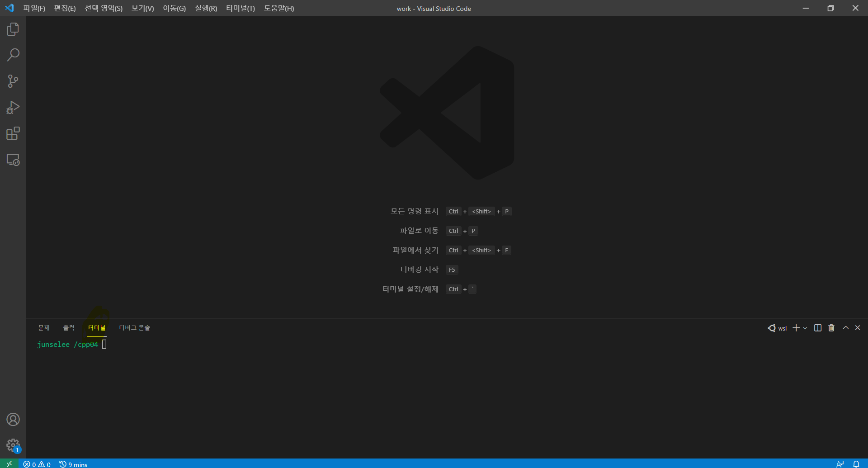The width and height of the screenshot is (868, 468).
Task: Switch to the 출력 panel tab
Action: click(x=69, y=328)
